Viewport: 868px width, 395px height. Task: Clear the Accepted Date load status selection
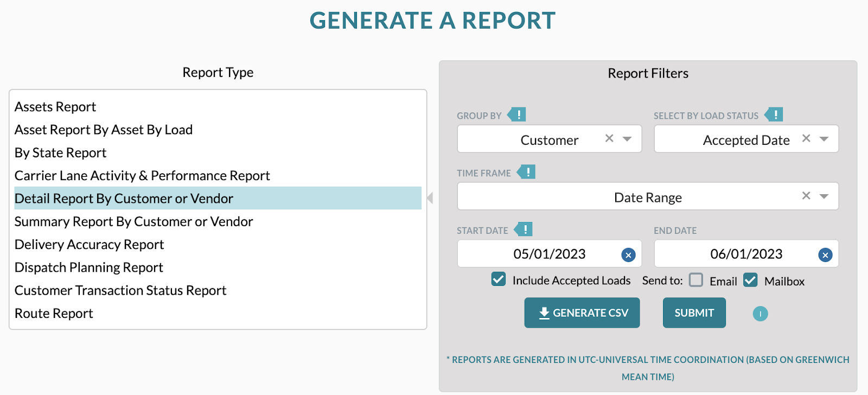click(806, 138)
